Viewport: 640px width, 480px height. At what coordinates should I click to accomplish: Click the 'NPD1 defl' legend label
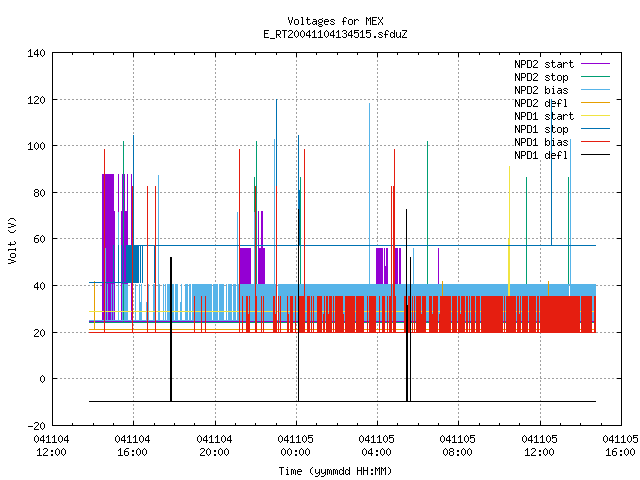541,156
